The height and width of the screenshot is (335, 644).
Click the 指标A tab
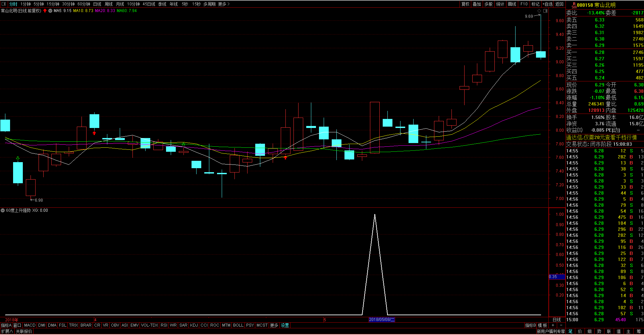6,325
